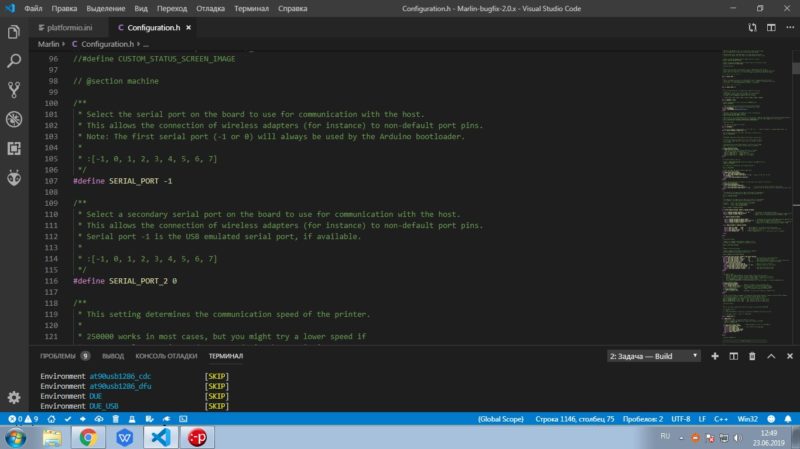The image size is (800, 449).
Task: Expand the breadcrumb ellipsis symbol list
Action: 146,44
